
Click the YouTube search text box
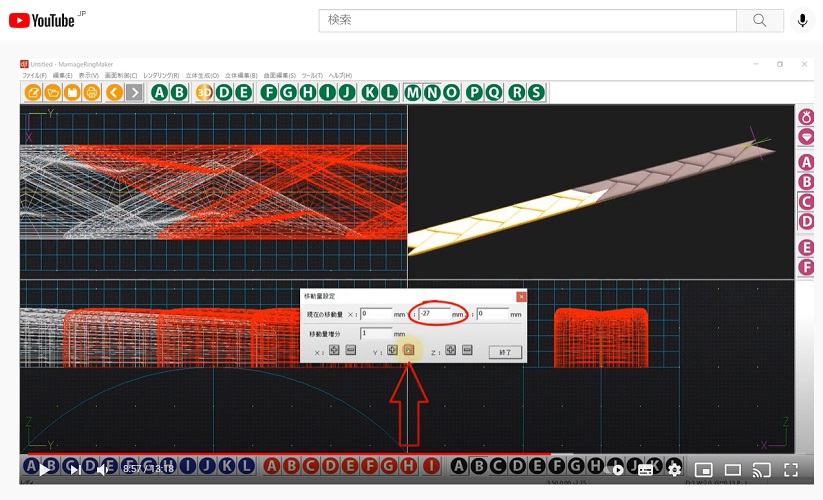(x=527, y=20)
